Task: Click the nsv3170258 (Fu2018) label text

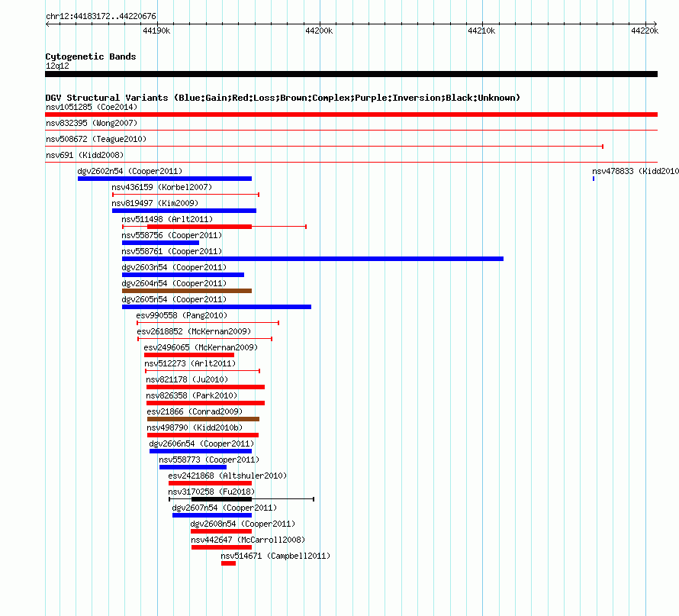Action: 211,492
